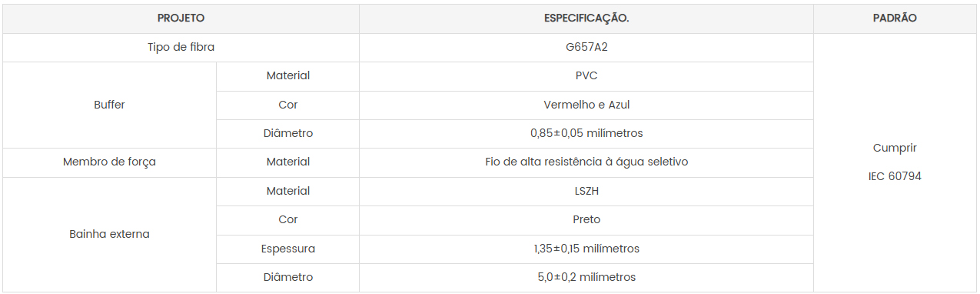Click the 1,35±0,15 milímetros thickness value
Image resolution: width=980 pixels, height=294 pixels.
[x=586, y=249]
